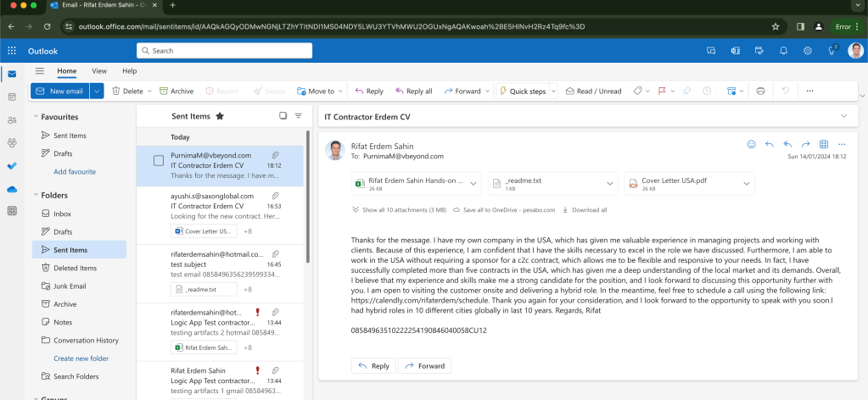Open the Junk Email folder
868x400 pixels.
tap(79, 286)
